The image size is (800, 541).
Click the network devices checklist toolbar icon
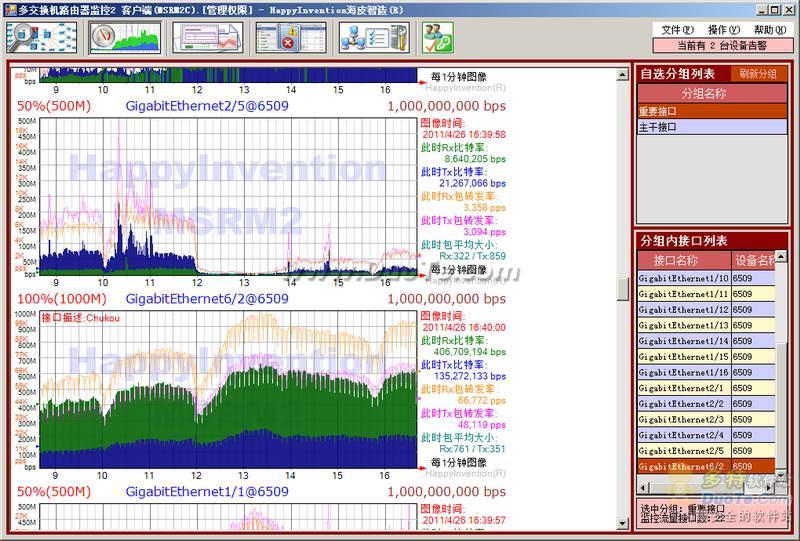tap(373, 37)
